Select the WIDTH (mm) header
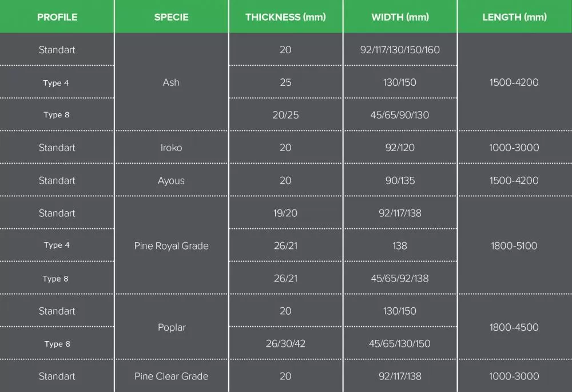 tap(400, 17)
